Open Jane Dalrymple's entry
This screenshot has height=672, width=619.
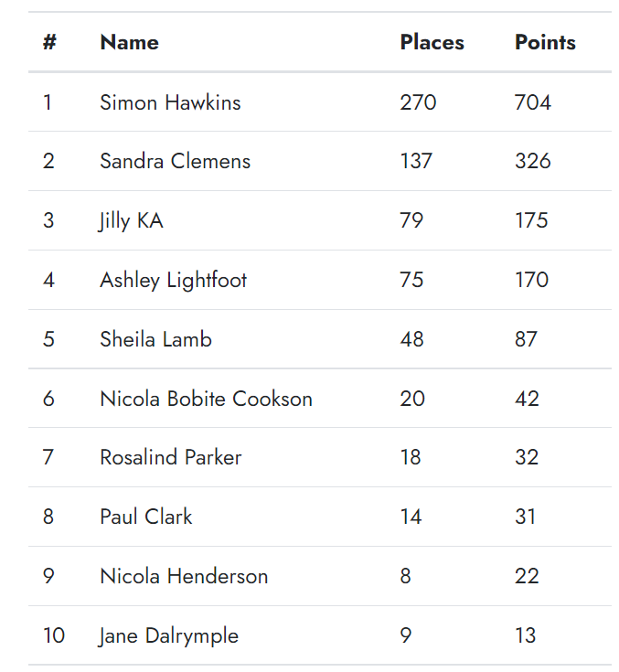tap(168, 635)
